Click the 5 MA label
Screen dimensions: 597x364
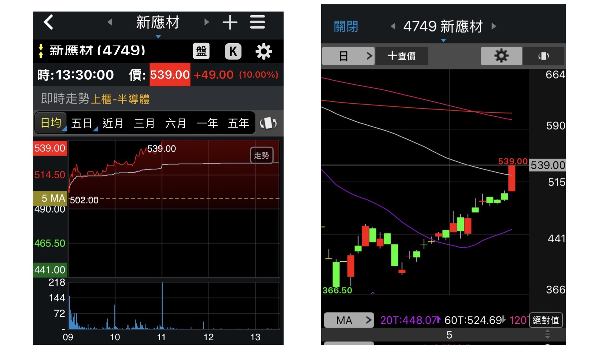click(x=50, y=198)
